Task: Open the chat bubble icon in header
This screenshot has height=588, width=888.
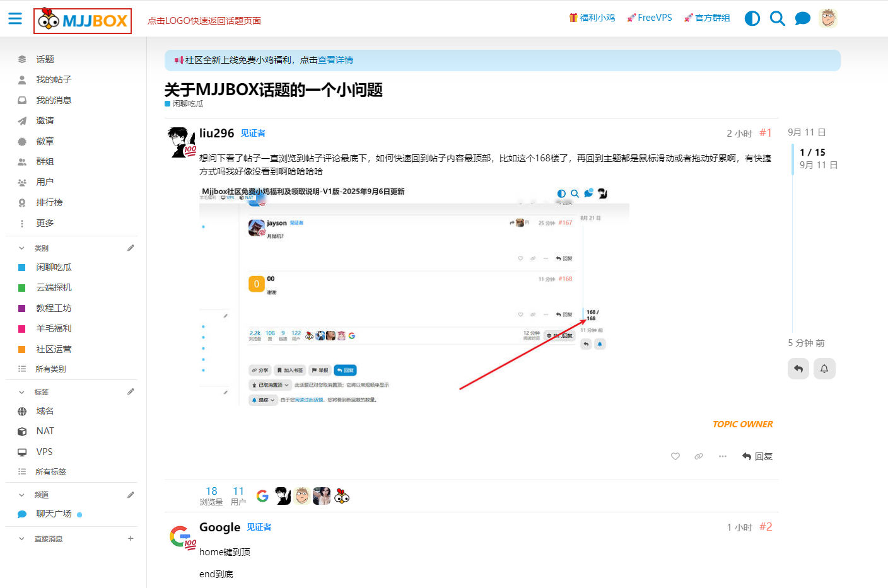Action: 802,18
